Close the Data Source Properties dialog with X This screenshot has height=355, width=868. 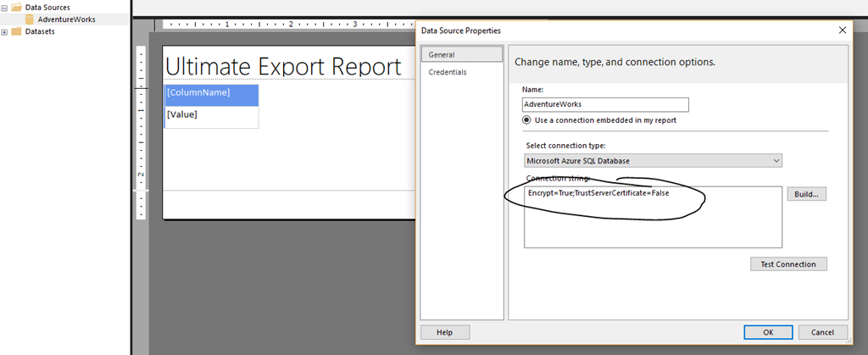click(842, 31)
